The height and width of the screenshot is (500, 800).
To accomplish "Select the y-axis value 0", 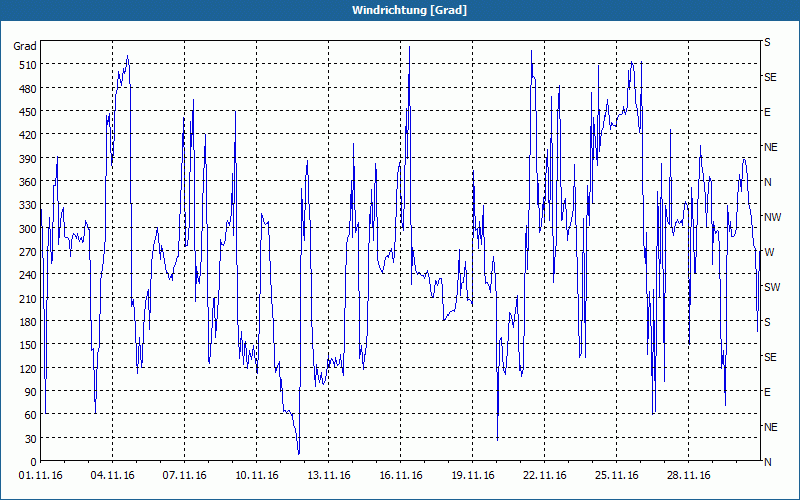I will click(34, 462).
